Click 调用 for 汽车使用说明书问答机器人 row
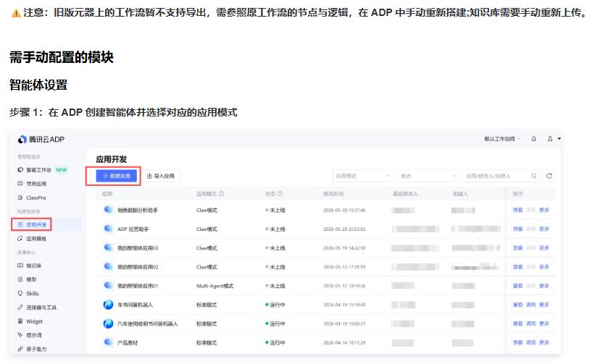This screenshot has width=600, height=364. click(x=530, y=323)
